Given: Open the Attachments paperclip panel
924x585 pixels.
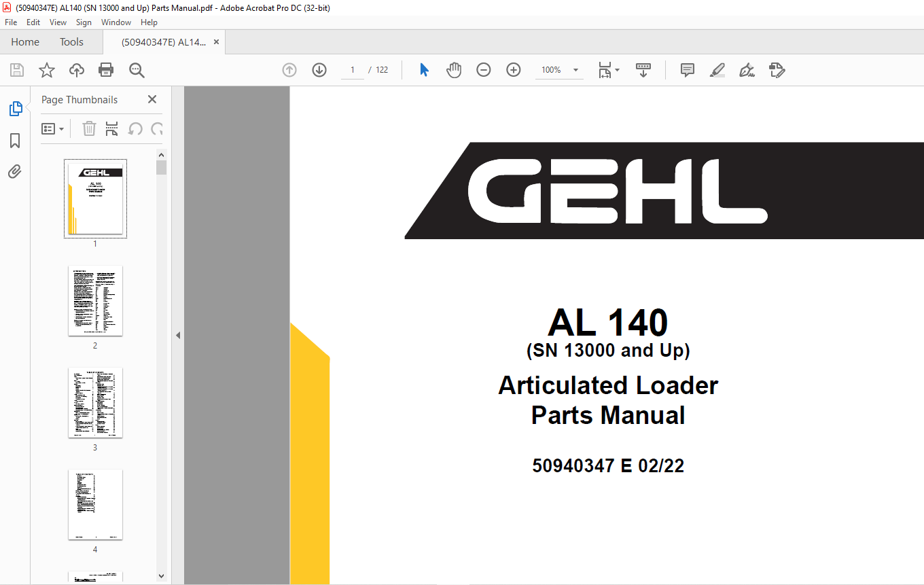Looking at the screenshot, I should (15, 171).
